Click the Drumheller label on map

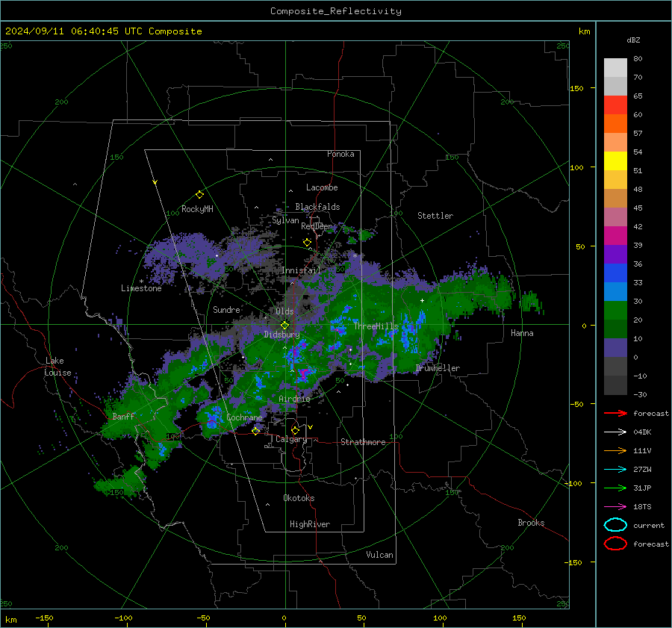(438, 368)
